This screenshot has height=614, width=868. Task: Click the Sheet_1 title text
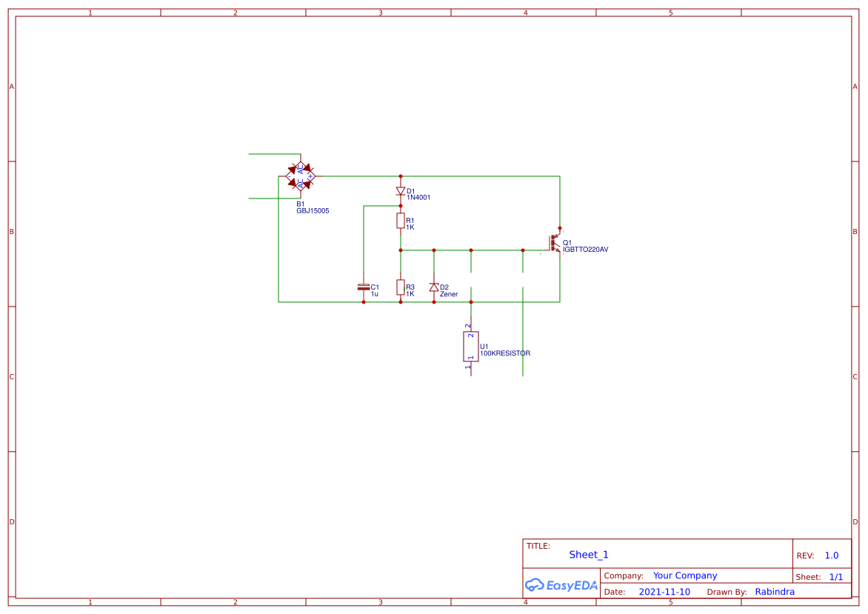(587, 554)
